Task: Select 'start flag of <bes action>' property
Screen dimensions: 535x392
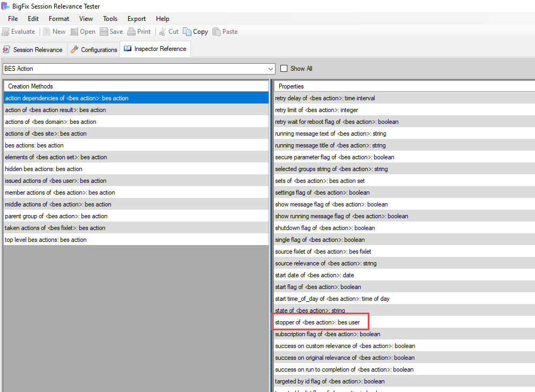Action: pos(405,287)
